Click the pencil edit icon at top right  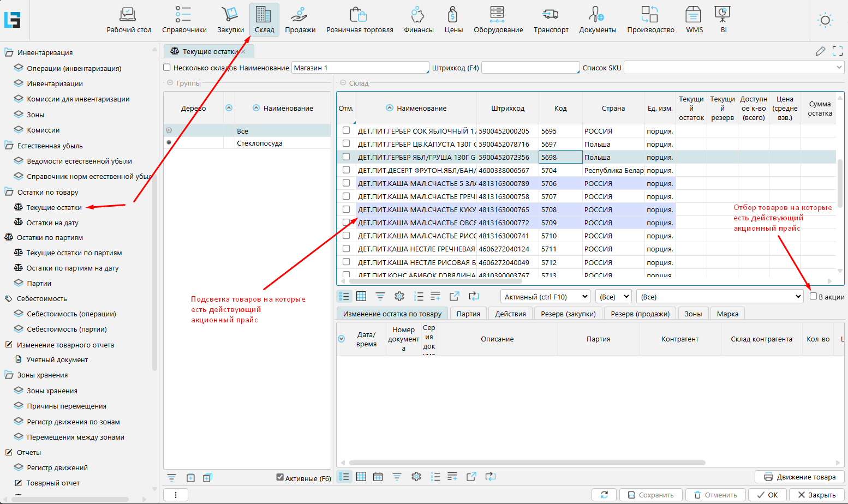pyautogui.click(x=820, y=51)
